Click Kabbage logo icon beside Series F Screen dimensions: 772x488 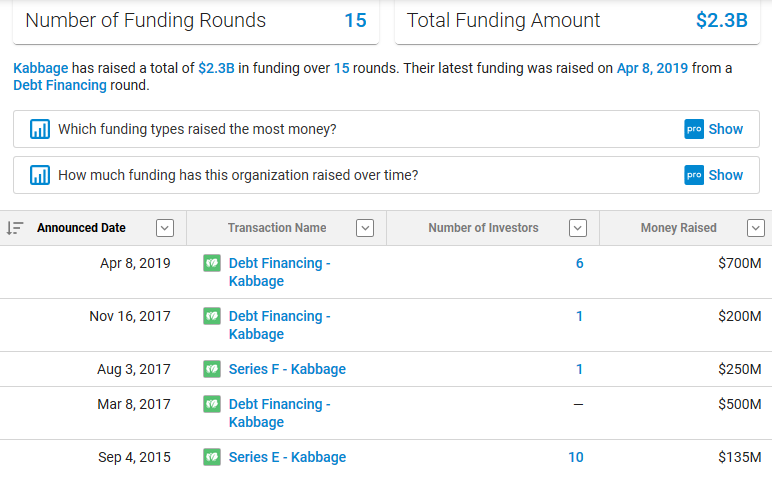212,369
